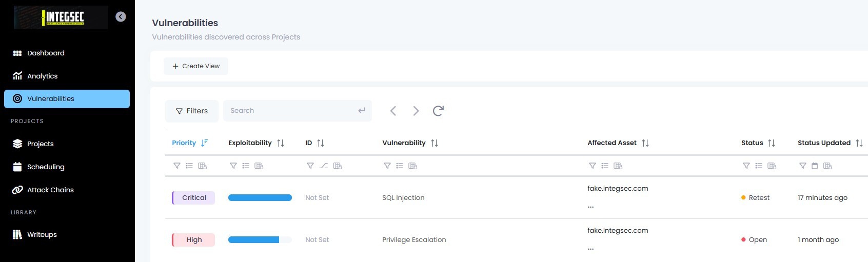
Task: Click the SQL Injection exploitability bar
Action: (260, 198)
